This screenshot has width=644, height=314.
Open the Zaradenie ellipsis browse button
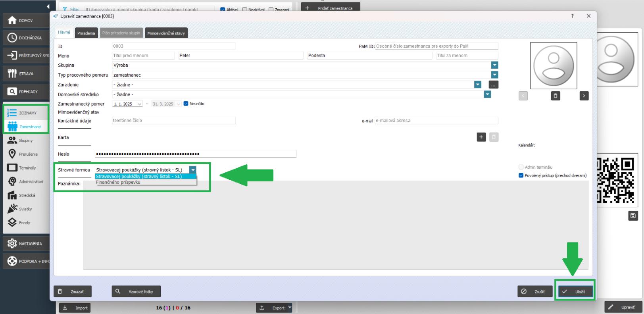point(493,85)
